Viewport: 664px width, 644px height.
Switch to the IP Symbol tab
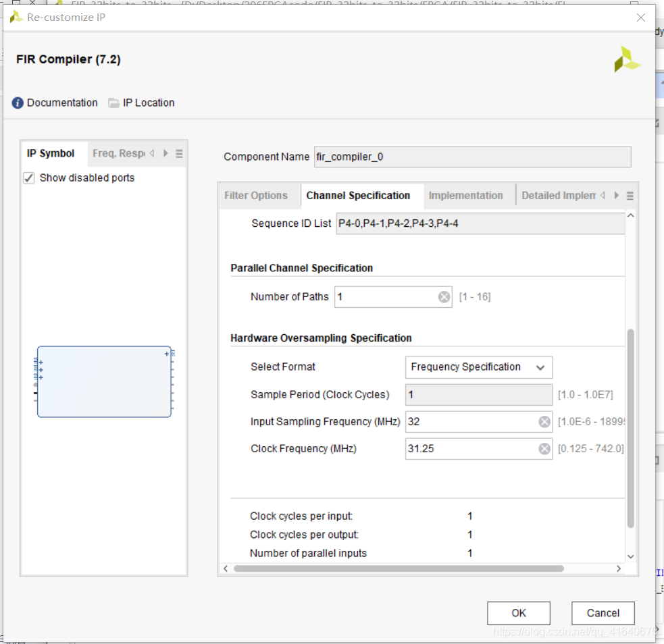click(51, 154)
